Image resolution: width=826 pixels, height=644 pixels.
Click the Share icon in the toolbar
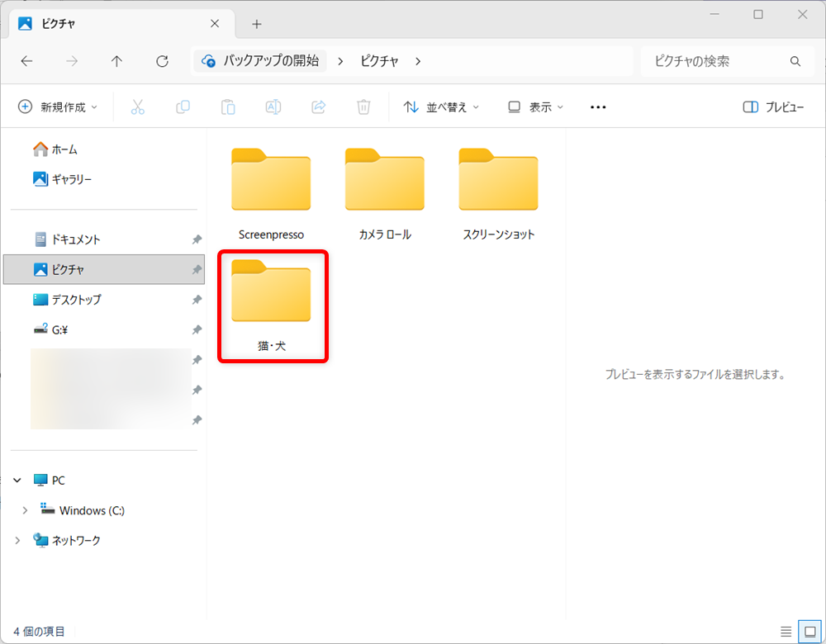[x=318, y=107]
